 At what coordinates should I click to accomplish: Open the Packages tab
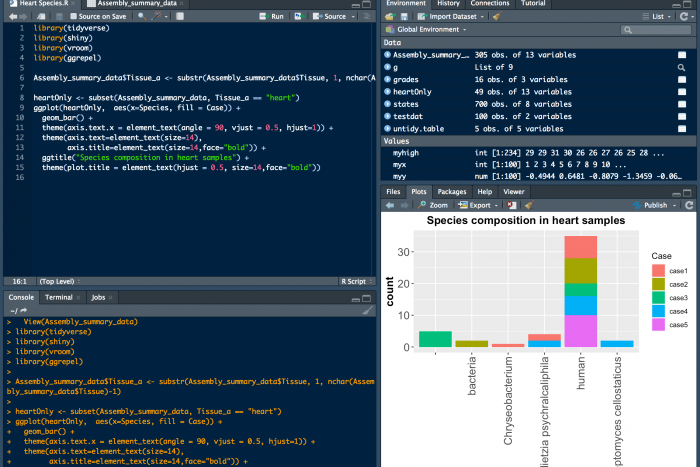point(452,190)
